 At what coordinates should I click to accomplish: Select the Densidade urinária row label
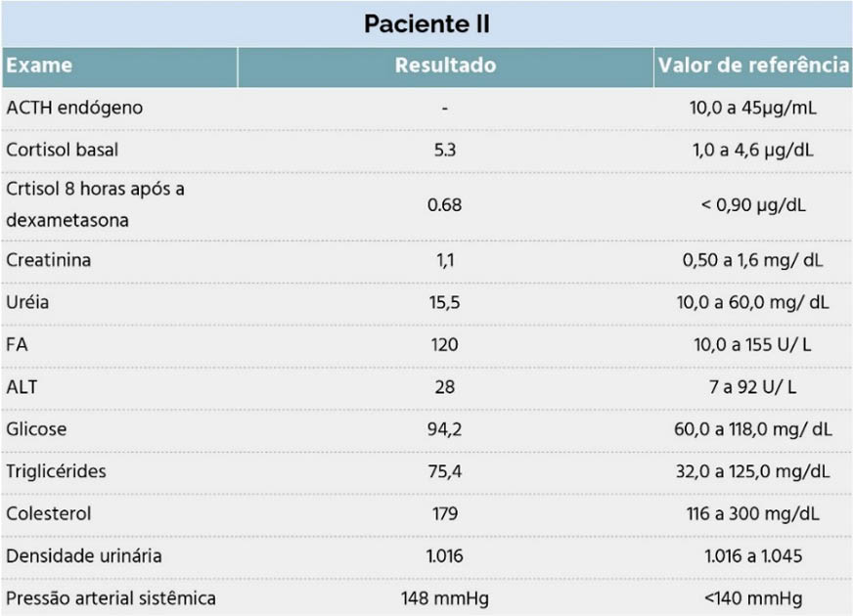[84, 556]
